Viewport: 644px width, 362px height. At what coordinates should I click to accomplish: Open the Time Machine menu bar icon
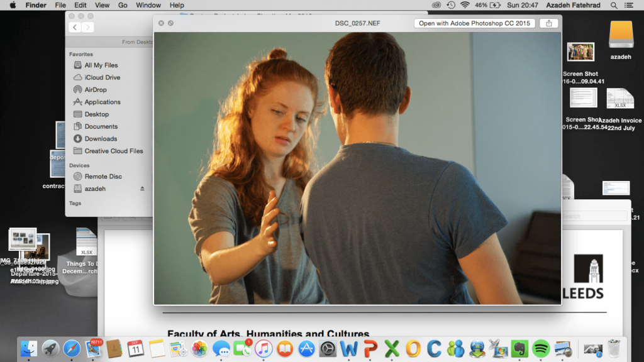pos(451,5)
